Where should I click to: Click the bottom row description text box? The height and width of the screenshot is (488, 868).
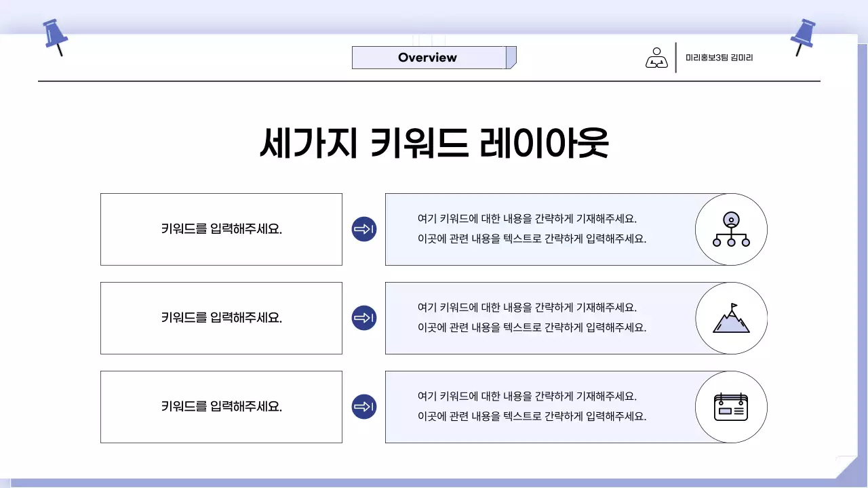pos(529,407)
